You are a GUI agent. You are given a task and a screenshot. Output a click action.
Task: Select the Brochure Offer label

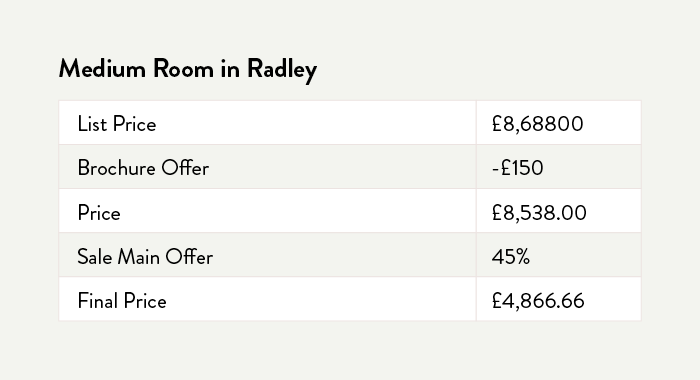pos(143,168)
